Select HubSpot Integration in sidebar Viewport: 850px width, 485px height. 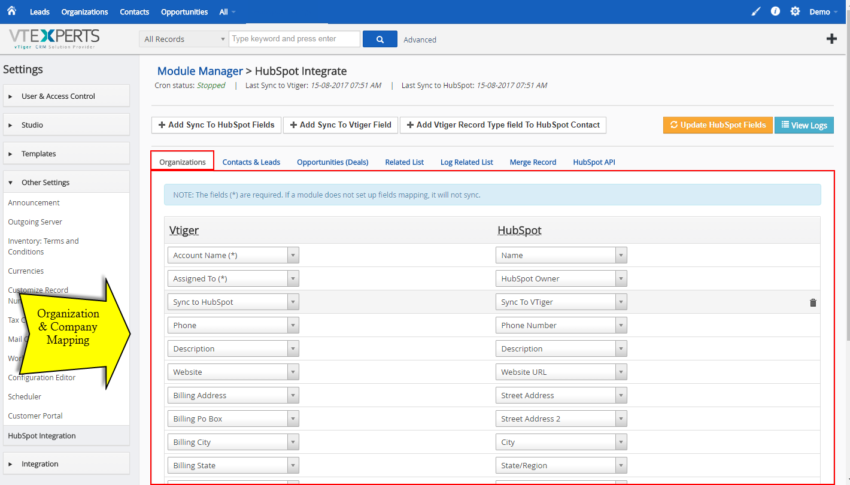(66, 436)
